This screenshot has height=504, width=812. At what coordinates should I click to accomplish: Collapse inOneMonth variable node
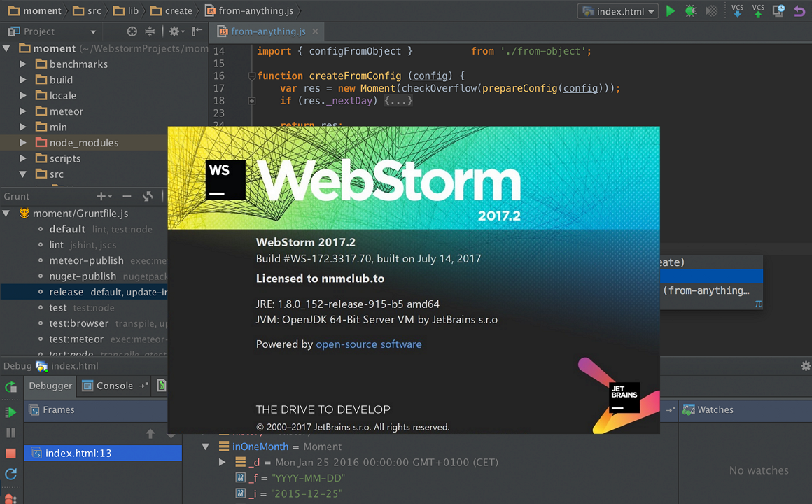coord(206,447)
